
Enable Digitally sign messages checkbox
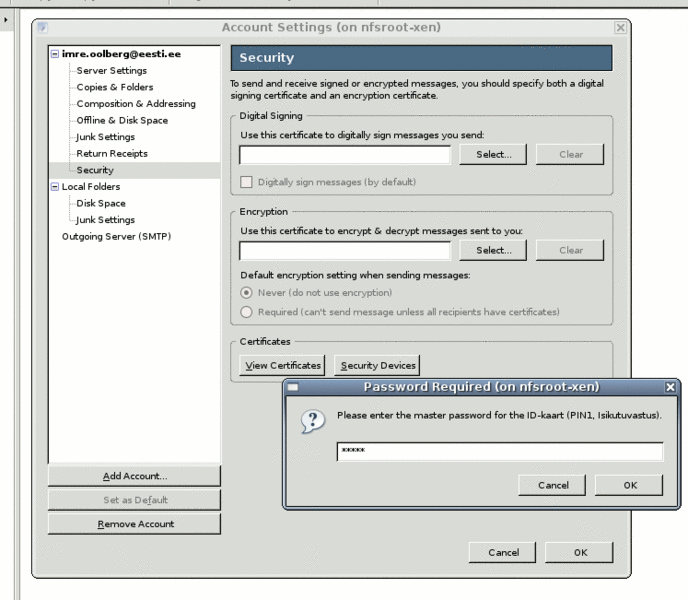coord(246,182)
